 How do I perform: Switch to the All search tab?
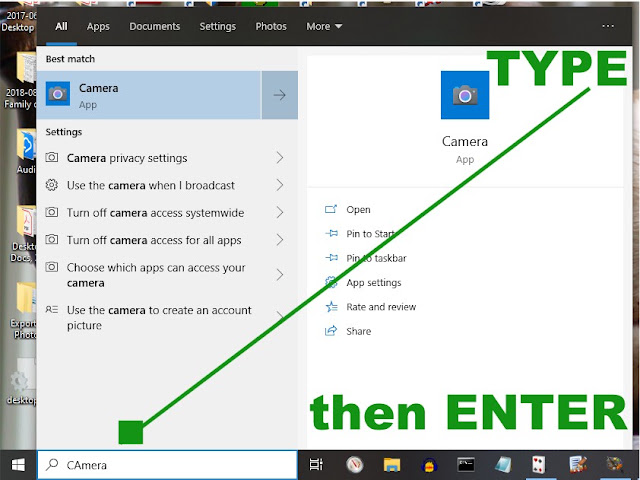(61, 27)
